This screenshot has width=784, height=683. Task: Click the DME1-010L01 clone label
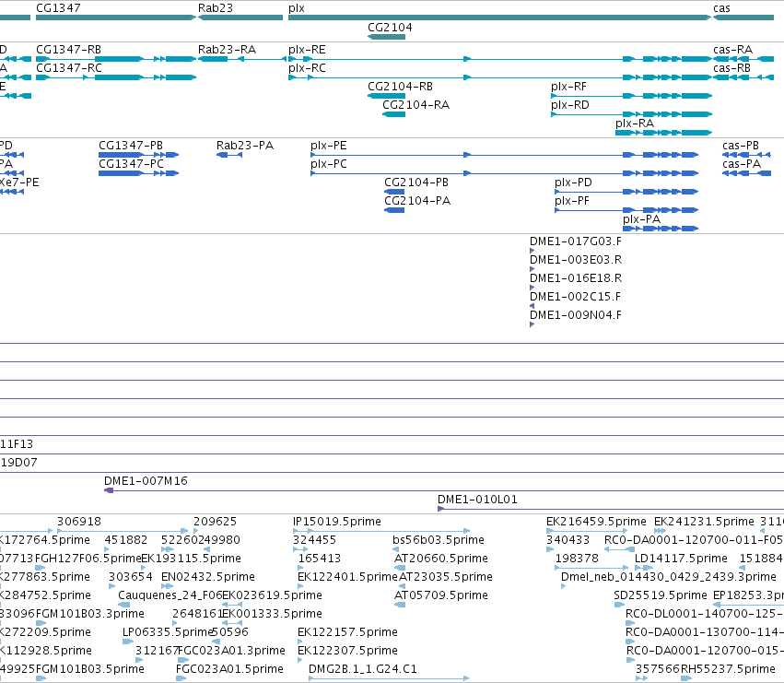click(477, 500)
